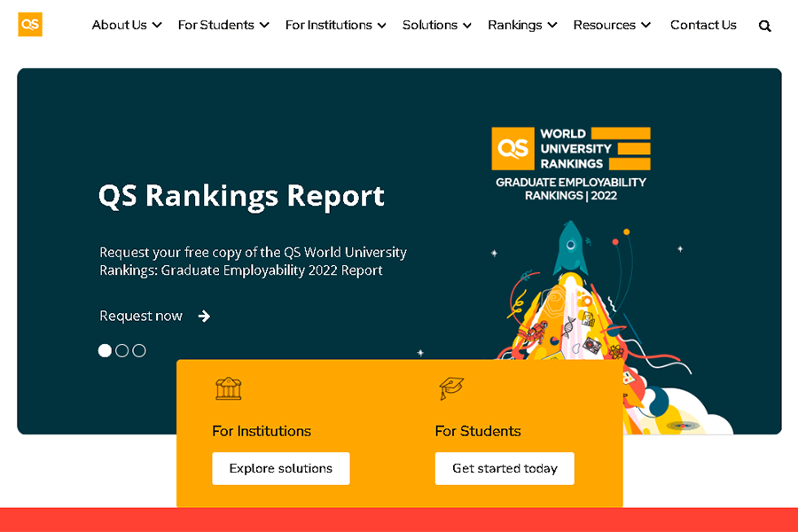The width and height of the screenshot is (798, 532).
Task: Go to the Contact Us page
Action: [703, 25]
